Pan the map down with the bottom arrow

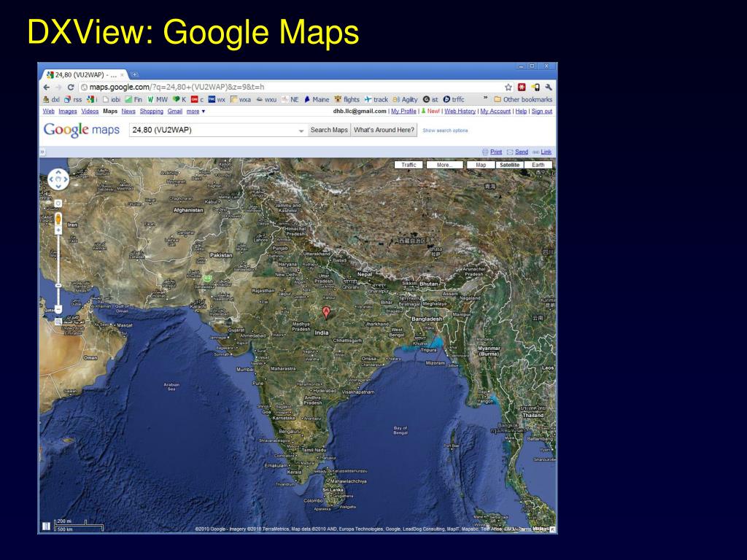58,186
